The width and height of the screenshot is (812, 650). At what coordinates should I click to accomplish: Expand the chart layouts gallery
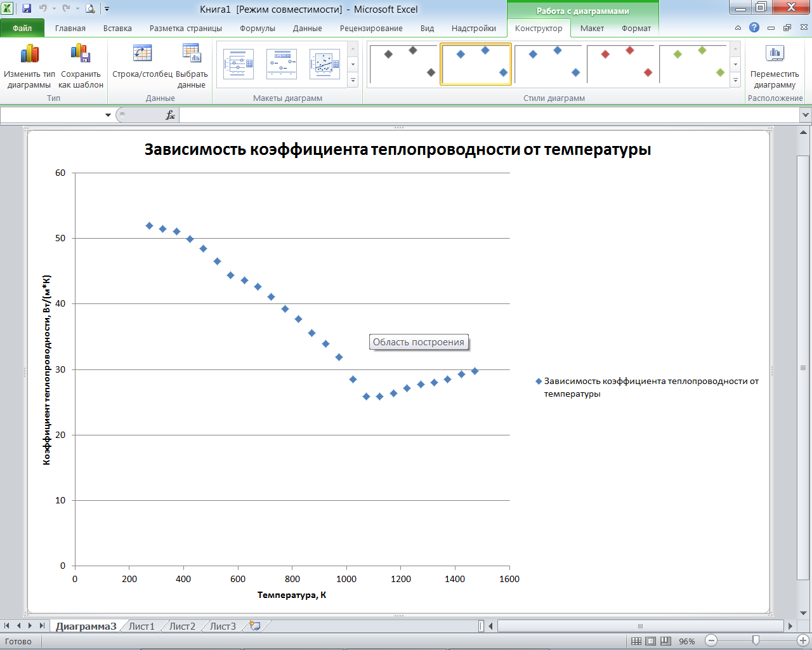coord(353,81)
